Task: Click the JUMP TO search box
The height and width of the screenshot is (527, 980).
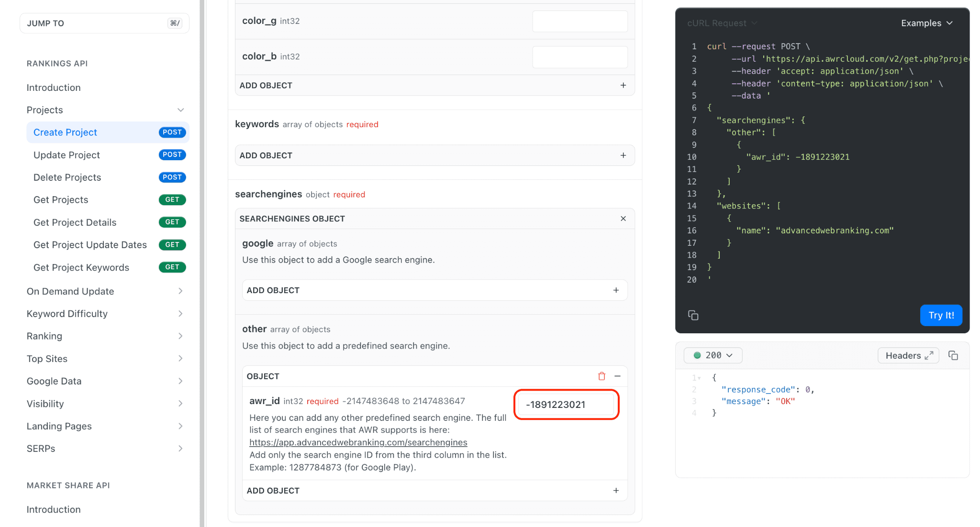Action: coord(104,23)
